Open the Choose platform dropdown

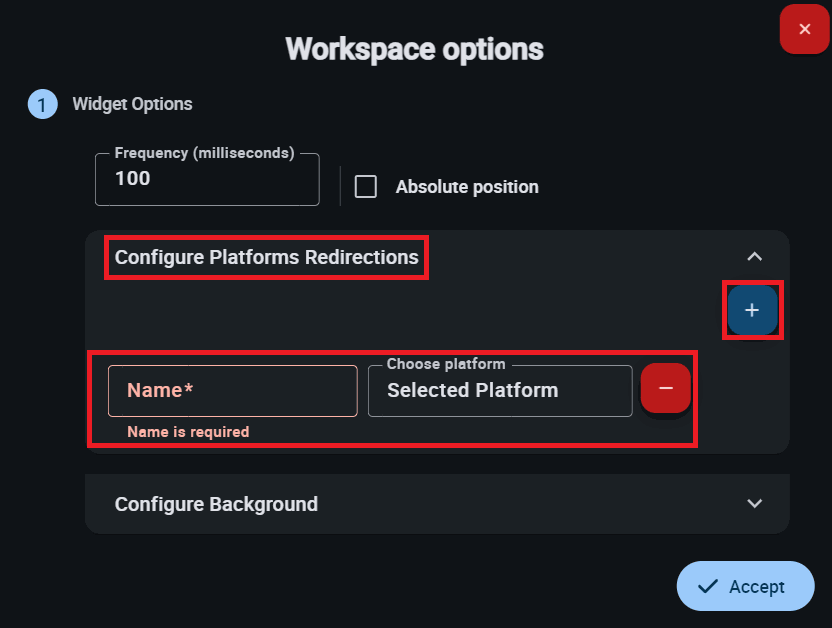(500, 390)
